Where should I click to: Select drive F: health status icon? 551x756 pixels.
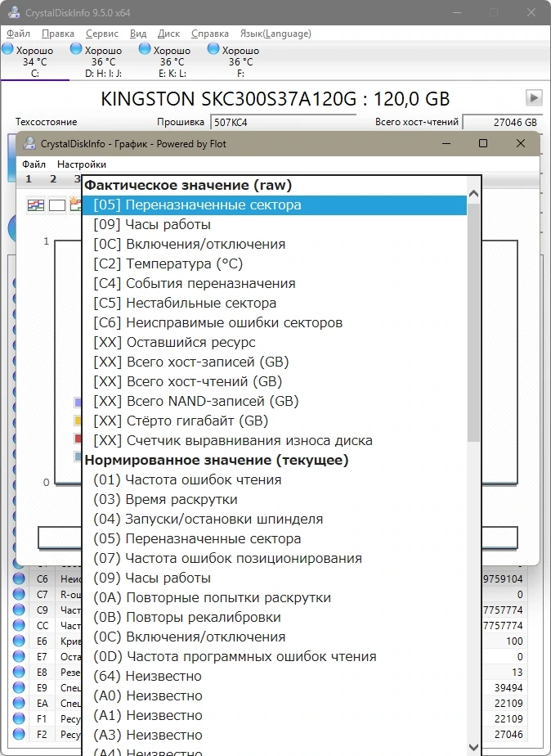pyautogui.click(x=213, y=49)
